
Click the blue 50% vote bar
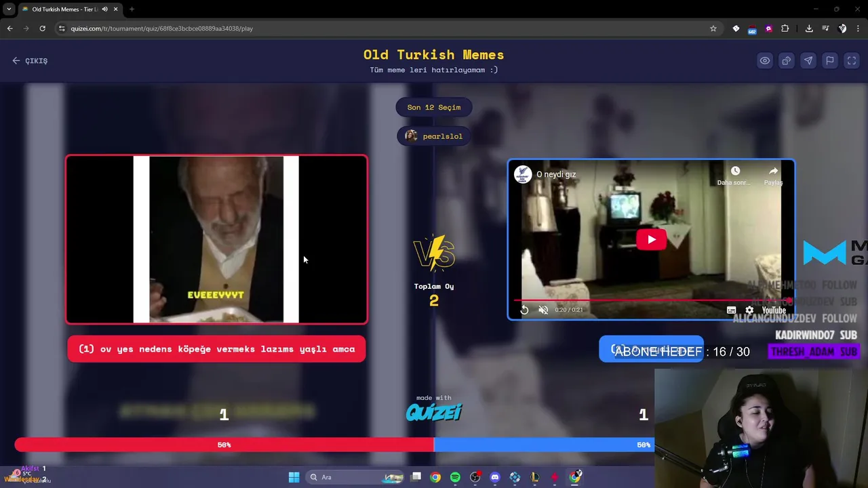click(x=544, y=445)
